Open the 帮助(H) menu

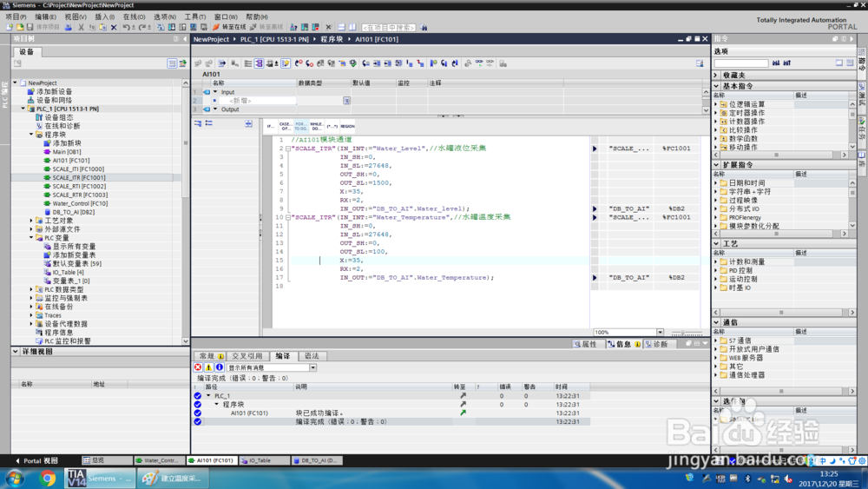click(257, 17)
